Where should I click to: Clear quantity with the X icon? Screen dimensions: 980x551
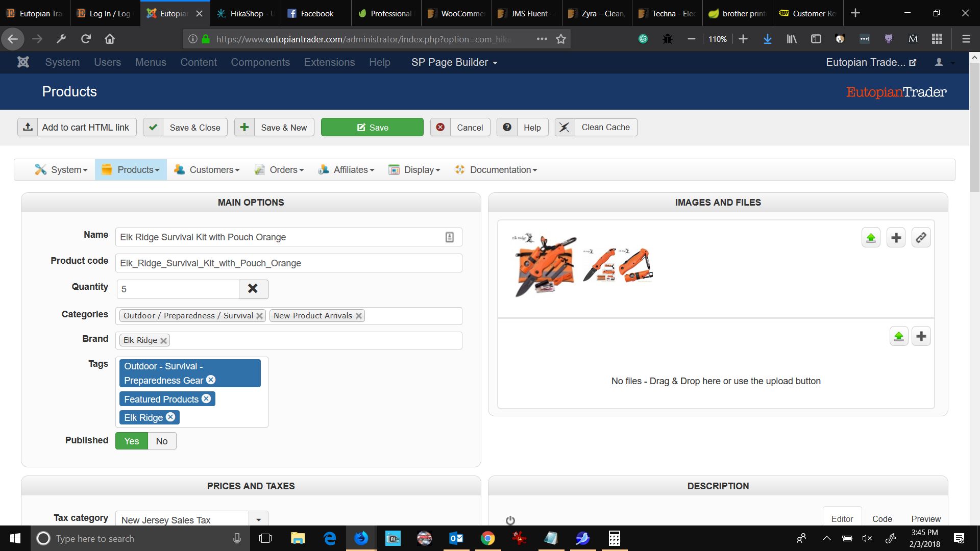pos(253,289)
